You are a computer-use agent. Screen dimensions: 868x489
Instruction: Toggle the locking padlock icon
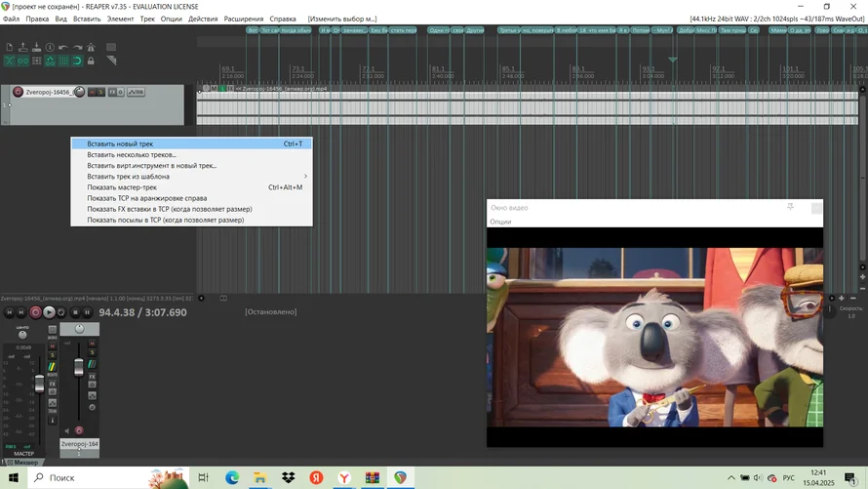pos(91,61)
